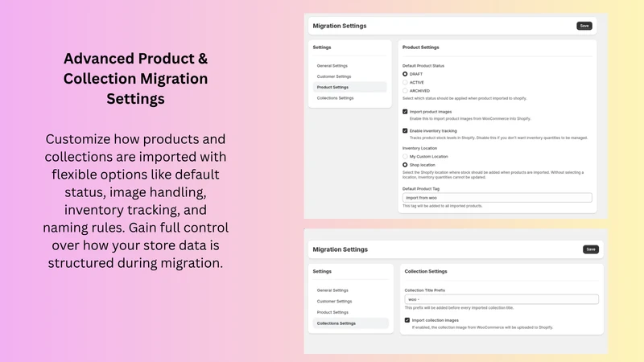Screen dimensions: 644x362
Task: Click the 'Advanced Product & Collection Migration Settings' headline
Action: 135,78
